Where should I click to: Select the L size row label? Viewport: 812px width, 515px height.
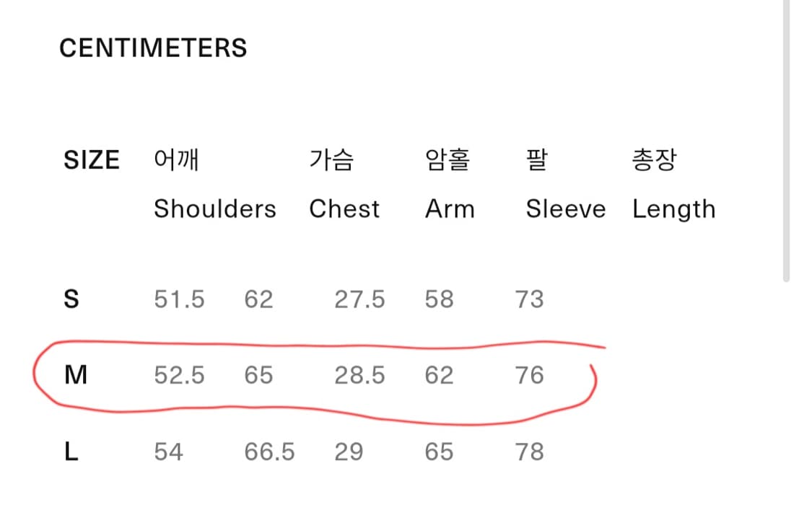(x=71, y=452)
